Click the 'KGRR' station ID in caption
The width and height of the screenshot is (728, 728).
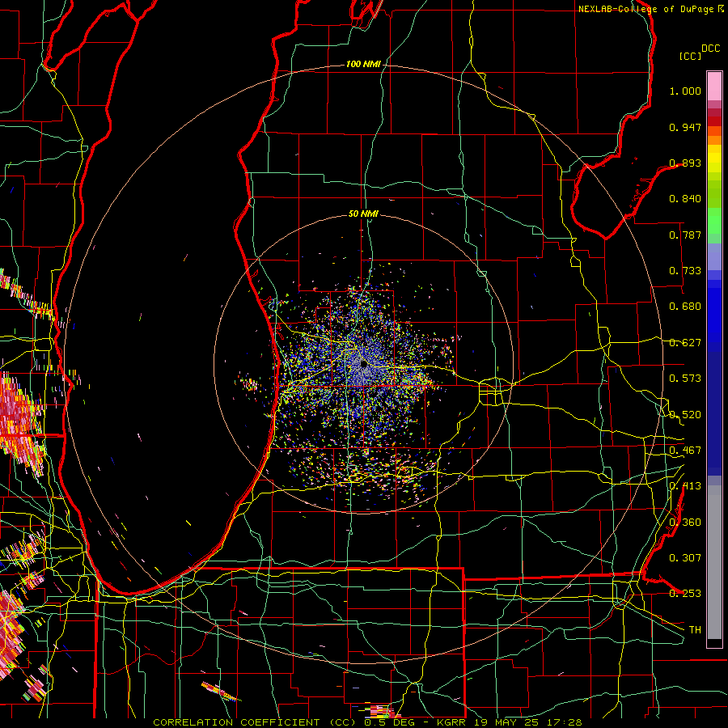tap(451, 722)
